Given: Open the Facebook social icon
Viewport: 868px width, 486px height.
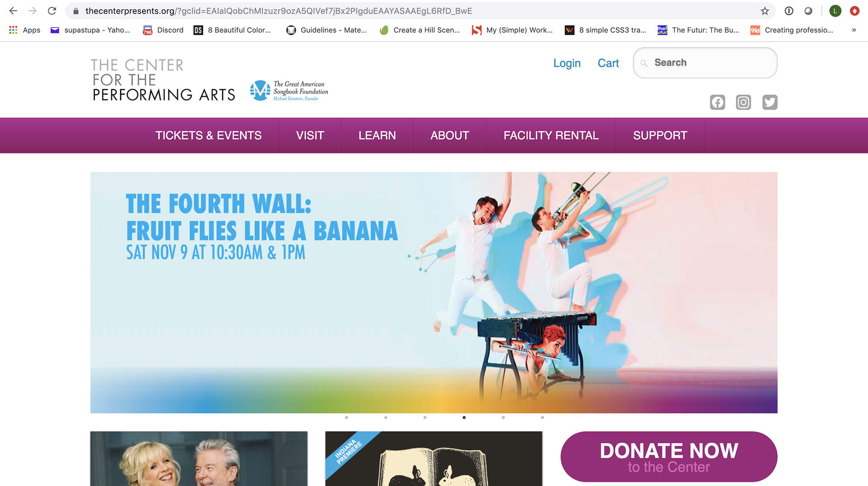Looking at the screenshot, I should [717, 102].
